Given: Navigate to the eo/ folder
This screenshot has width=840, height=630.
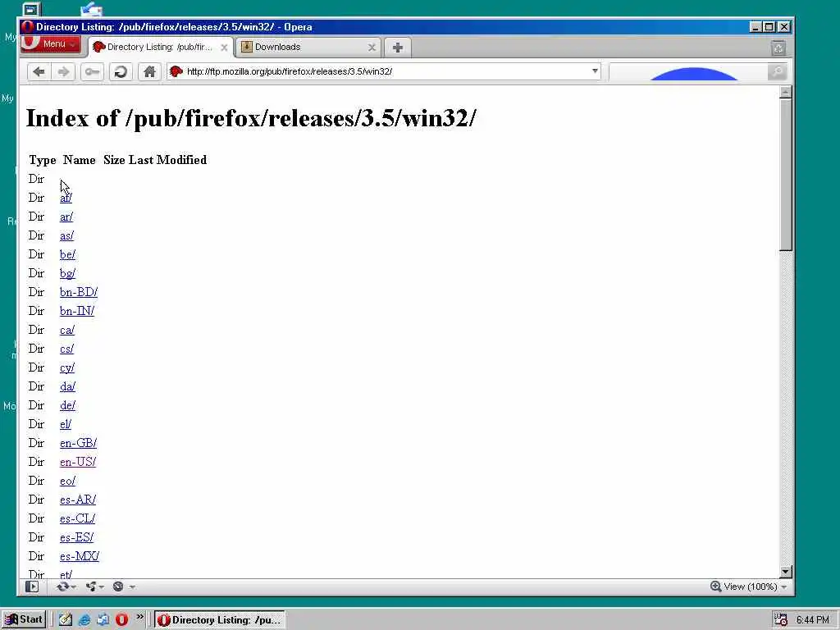Looking at the screenshot, I should (67, 481).
